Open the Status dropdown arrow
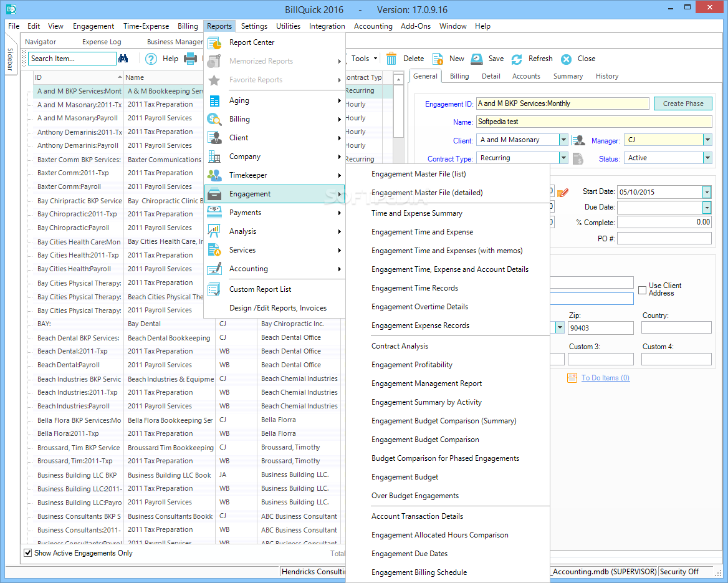 pyautogui.click(x=707, y=158)
